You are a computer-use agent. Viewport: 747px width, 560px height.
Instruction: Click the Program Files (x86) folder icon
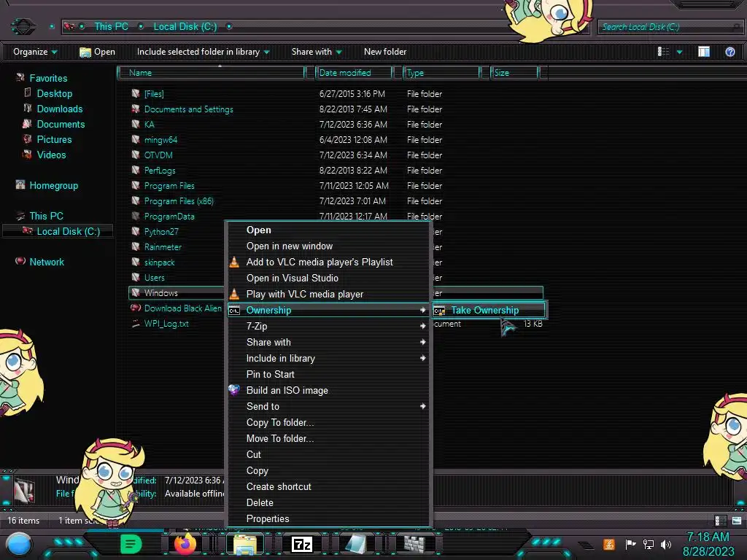[136, 201]
